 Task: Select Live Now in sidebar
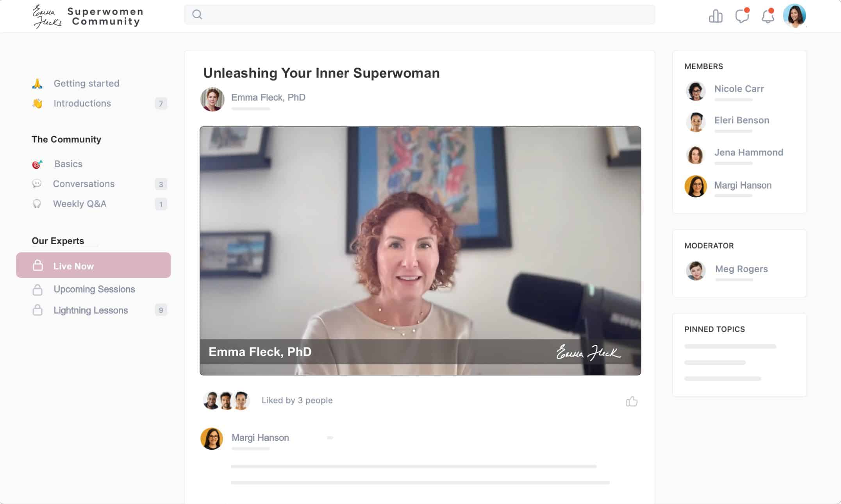click(93, 265)
